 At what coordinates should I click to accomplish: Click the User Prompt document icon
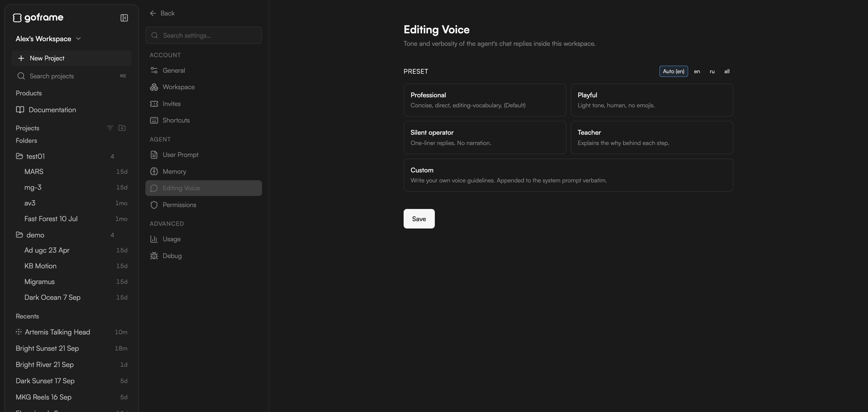(x=154, y=155)
